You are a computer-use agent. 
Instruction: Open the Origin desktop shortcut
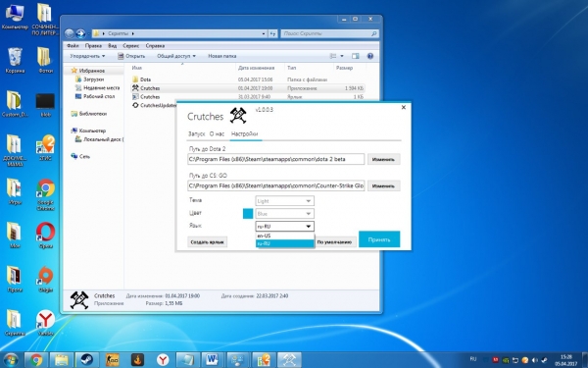[x=45, y=279]
